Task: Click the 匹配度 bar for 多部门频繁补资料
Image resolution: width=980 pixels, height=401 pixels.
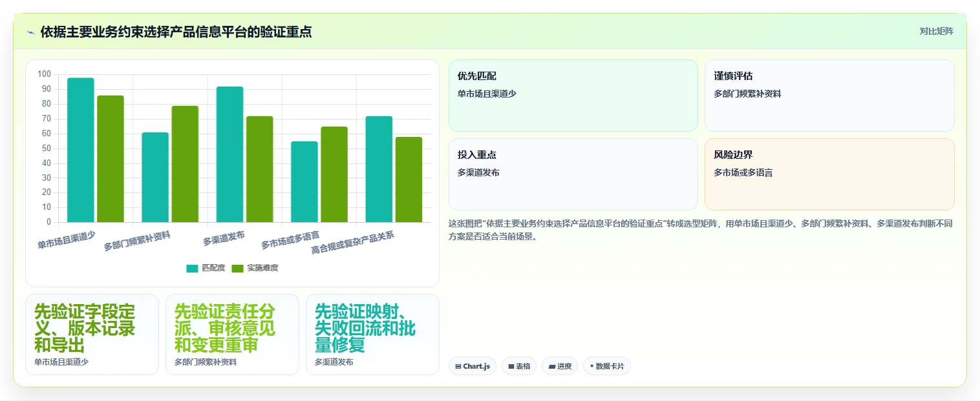Action: click(x=155, y=177)
